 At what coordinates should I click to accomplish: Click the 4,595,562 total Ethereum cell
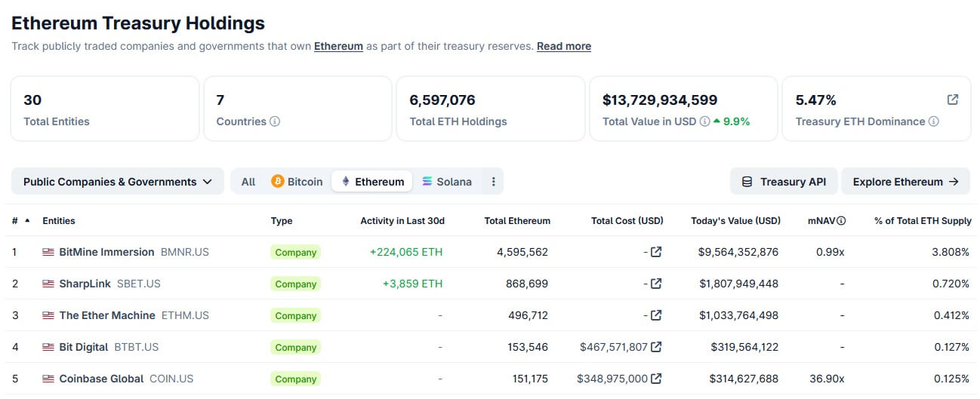coord(522,252)
